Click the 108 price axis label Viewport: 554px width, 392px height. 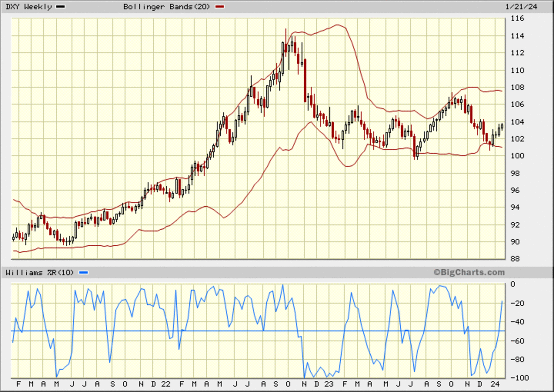pos(517,88)
